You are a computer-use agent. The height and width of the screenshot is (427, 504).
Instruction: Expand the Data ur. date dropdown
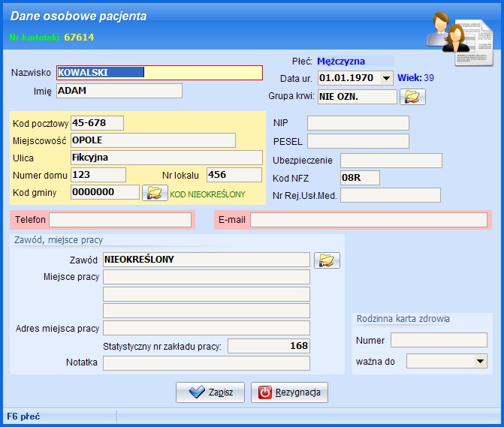[386, 78]
